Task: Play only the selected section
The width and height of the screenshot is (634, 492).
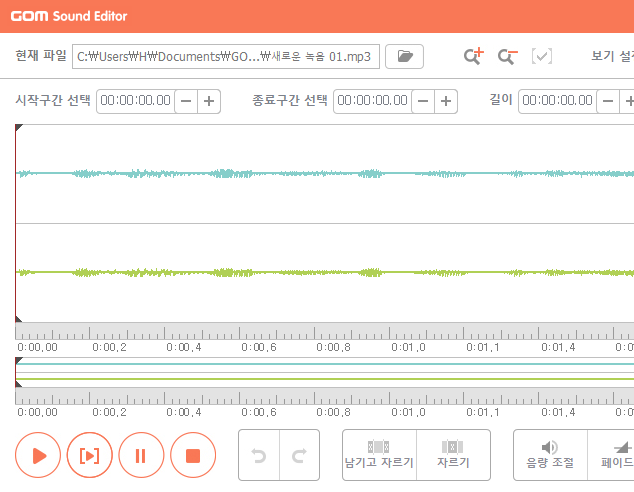Action: (x=90, y=455)
